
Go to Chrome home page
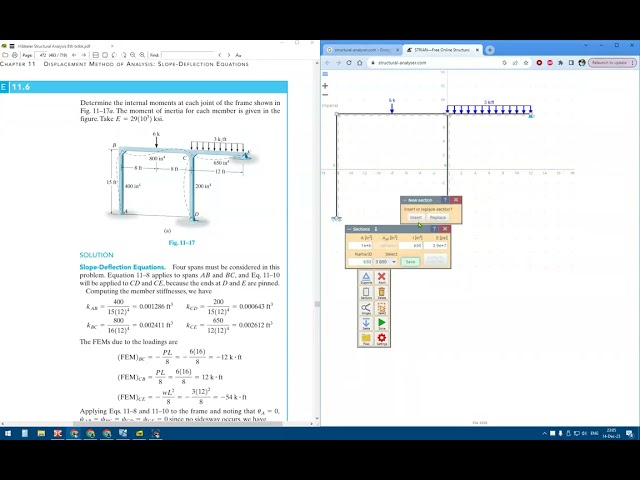[x=360, y=63]
